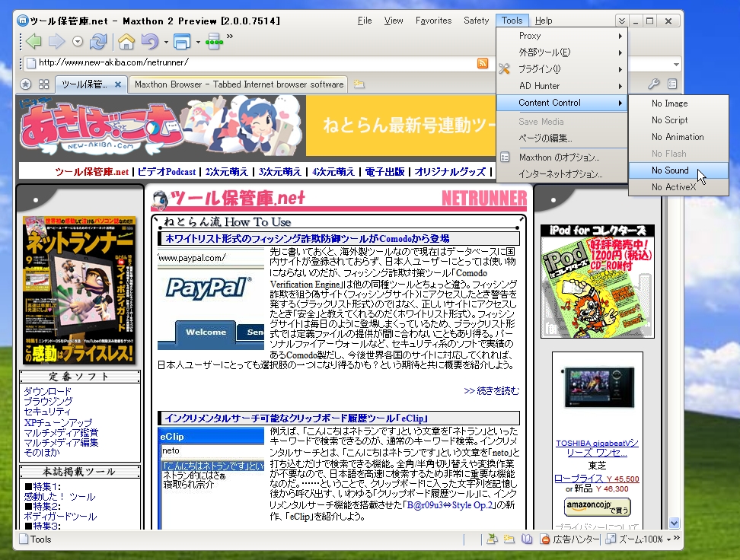Open the Safety menu
740x560 pixels.
pyautogui.click(x=476, y=21)
